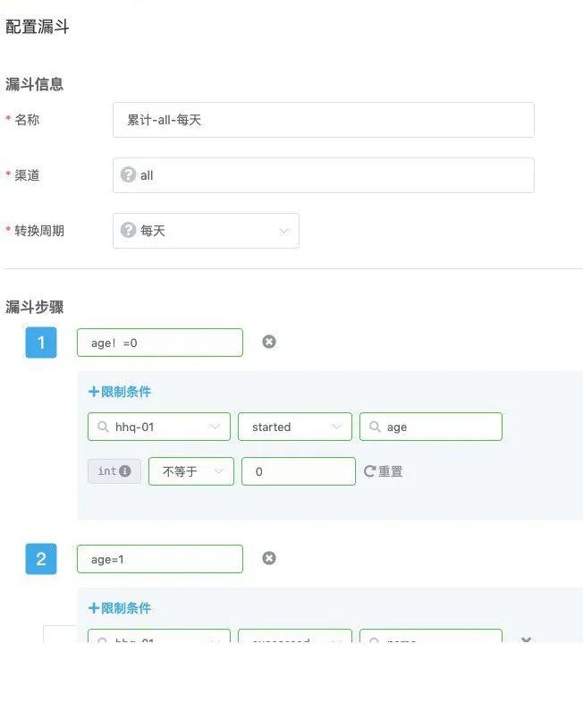
Task: Expand the started event dropdown
Action: click(295, 427)
